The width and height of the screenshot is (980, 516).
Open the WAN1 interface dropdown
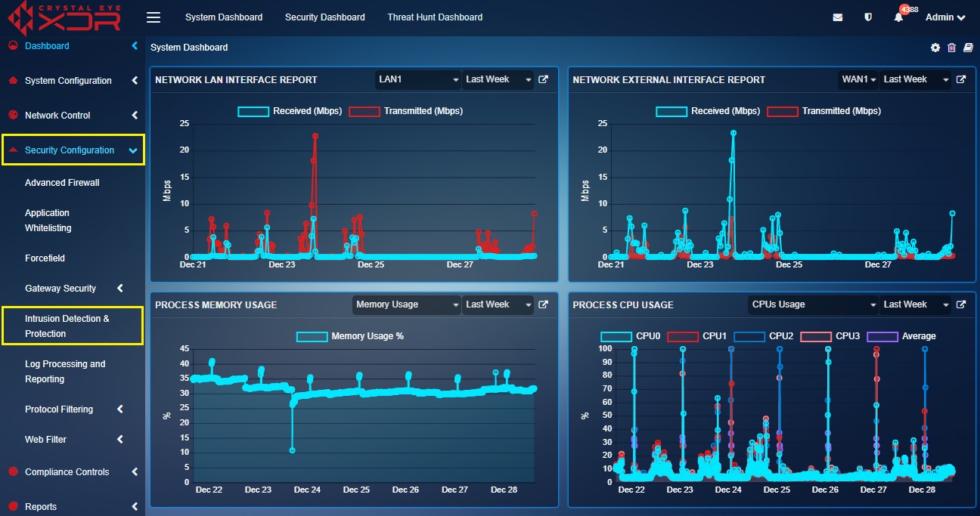coord(857,79)
